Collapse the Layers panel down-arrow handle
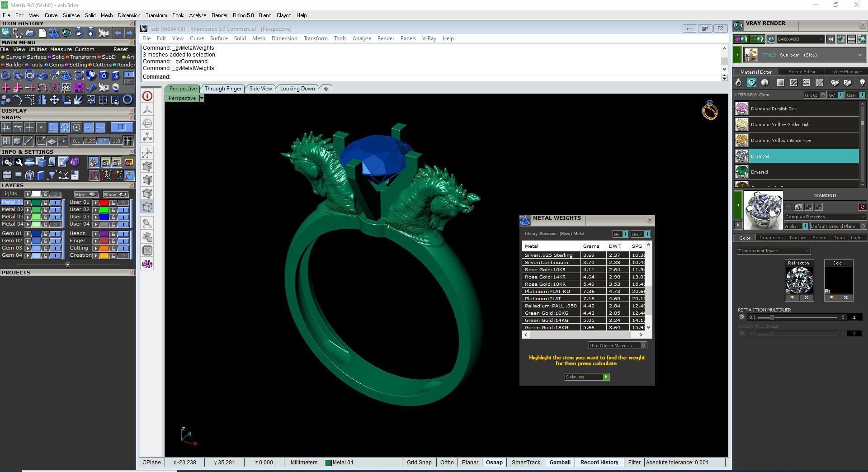 [x=68, y=264]
